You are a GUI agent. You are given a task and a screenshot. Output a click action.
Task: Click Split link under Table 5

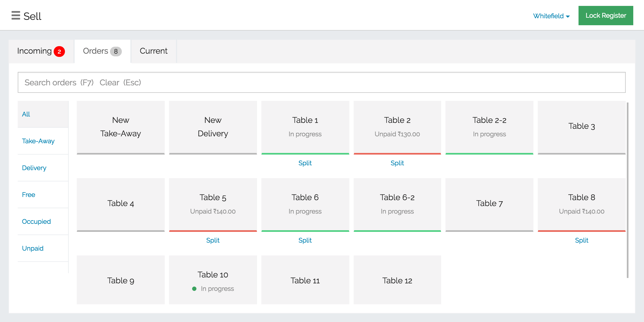(213, 240)
